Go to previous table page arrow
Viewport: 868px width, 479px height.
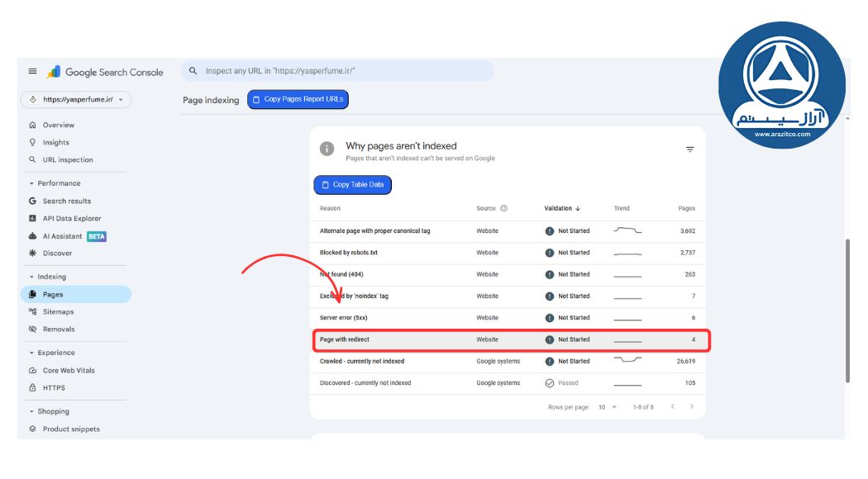click(x=673, y=406)
